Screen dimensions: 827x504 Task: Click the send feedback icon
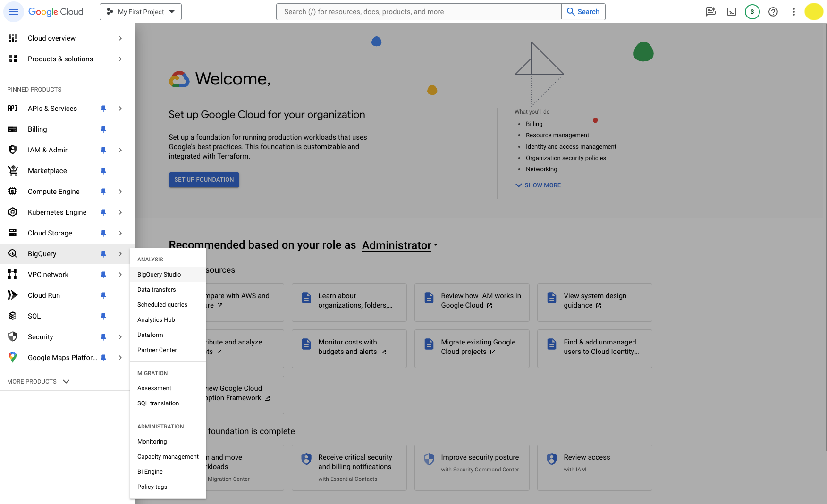pyautogui.click(x=711, y=11)
